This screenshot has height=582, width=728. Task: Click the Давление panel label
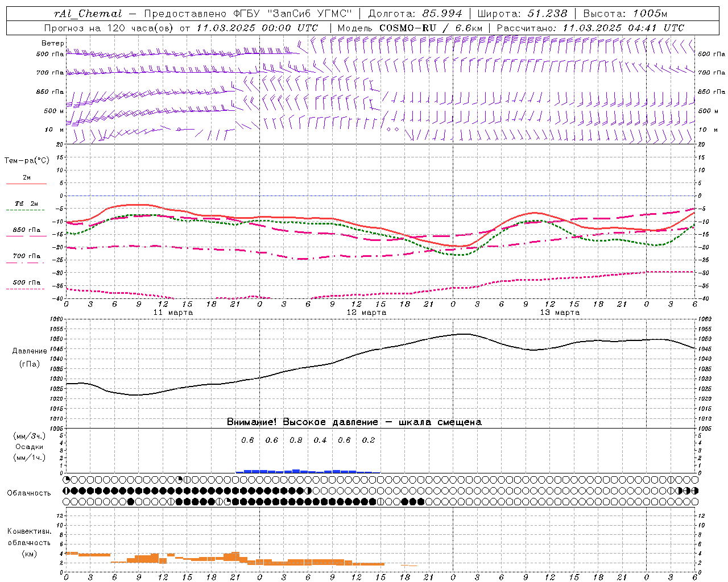pyautogui.click(x=30, y=351)
